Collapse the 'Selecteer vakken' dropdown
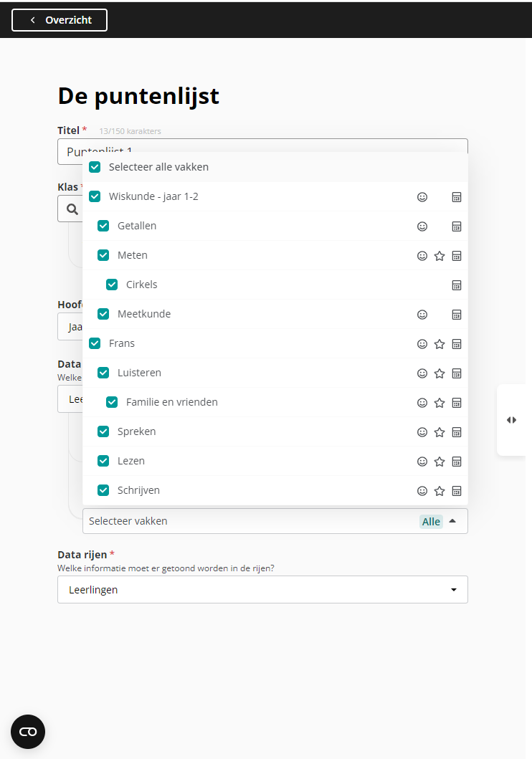The image size is (532, 759). click(452, 521)
